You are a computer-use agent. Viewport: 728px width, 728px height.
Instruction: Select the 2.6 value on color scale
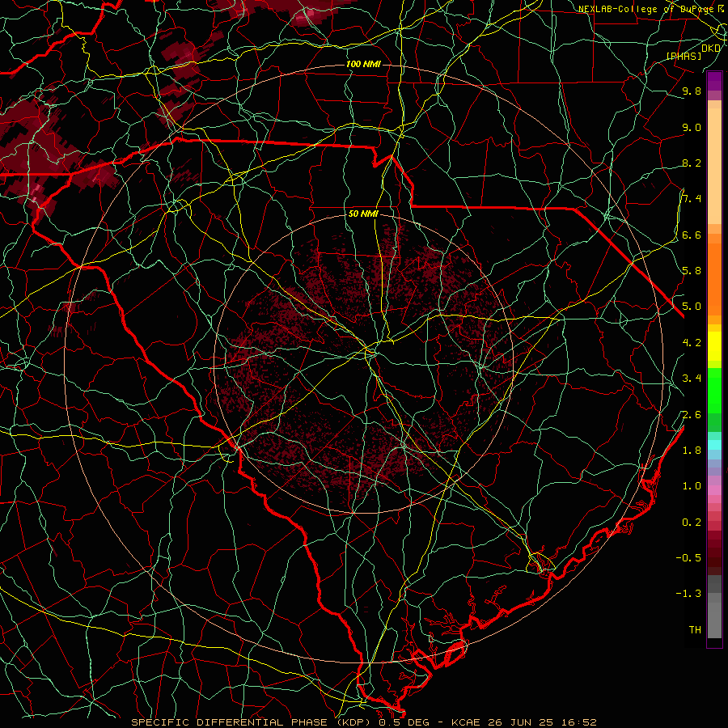click(692, 415)
